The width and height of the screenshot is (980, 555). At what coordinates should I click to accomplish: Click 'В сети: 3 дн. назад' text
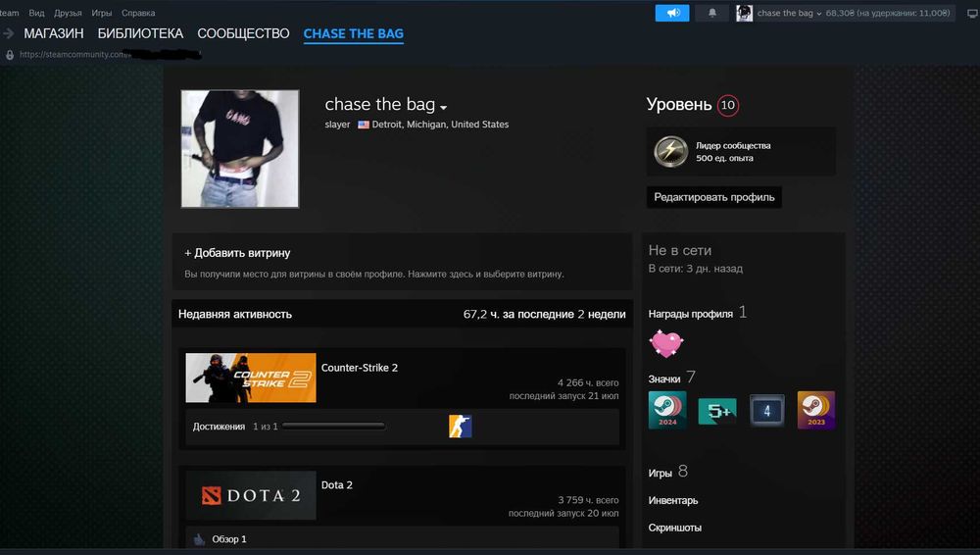pyautogui.click(x=695, y=269)
